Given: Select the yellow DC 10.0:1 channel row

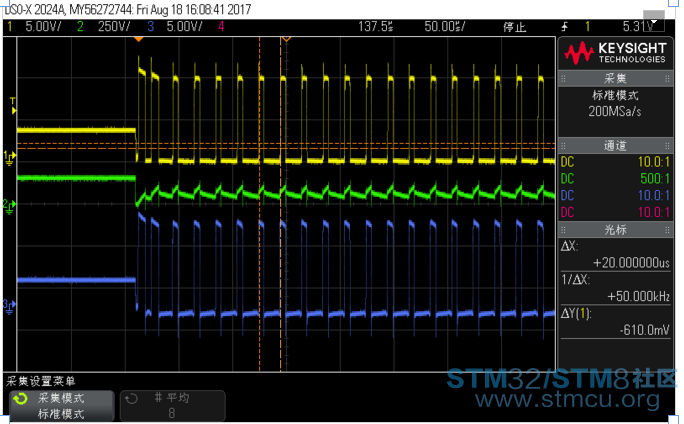Looking at the screenshot, I should coord(615,162).
